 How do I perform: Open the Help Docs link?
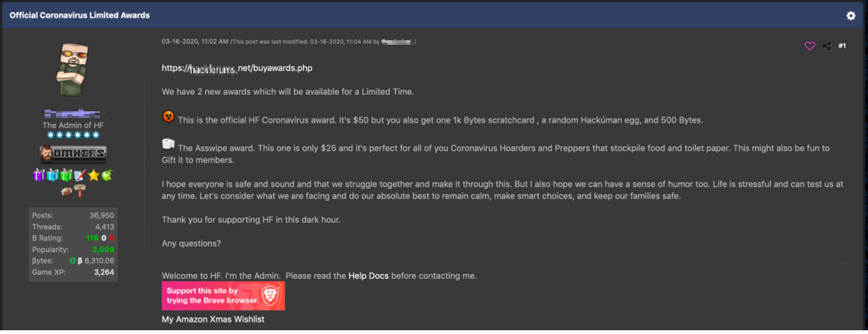369,276
